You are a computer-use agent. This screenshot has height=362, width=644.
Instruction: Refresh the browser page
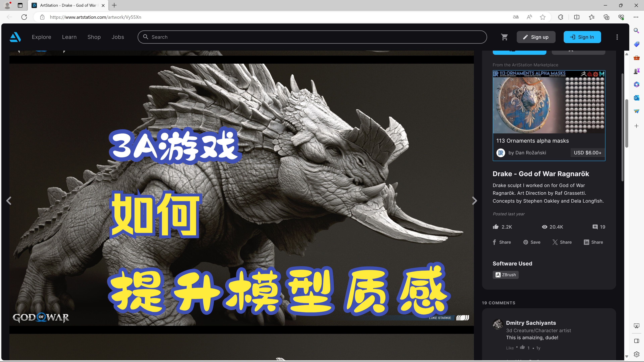click(24, 17)
